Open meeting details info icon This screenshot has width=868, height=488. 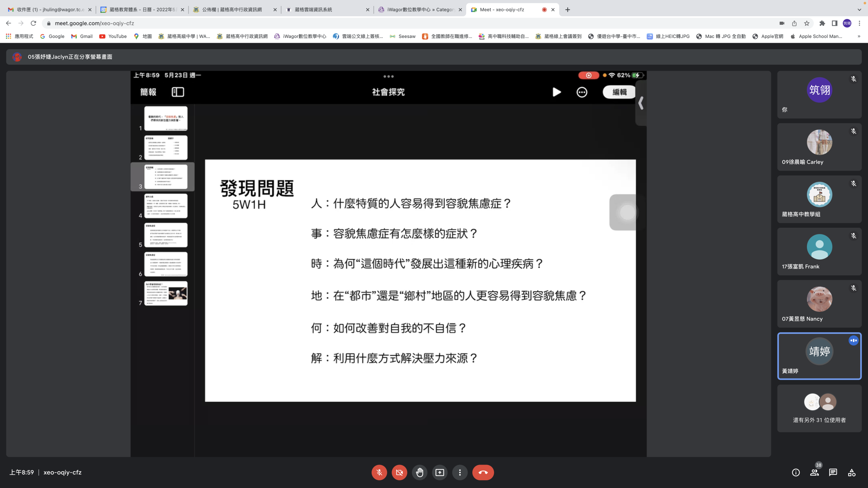(x=796, y=472)
